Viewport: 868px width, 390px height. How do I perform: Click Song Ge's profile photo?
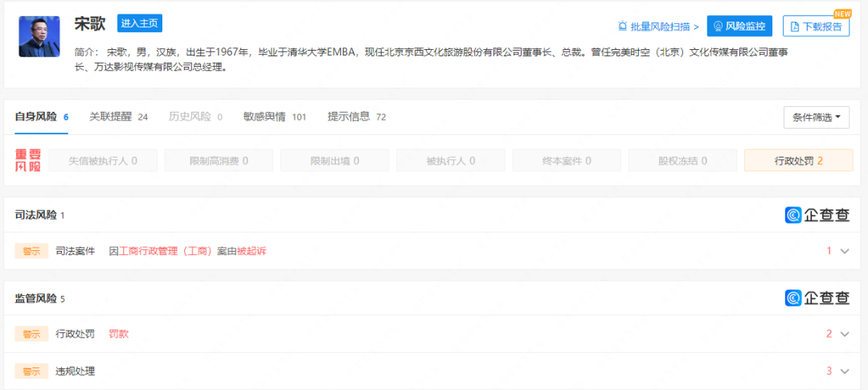click(x=39, y=36)
